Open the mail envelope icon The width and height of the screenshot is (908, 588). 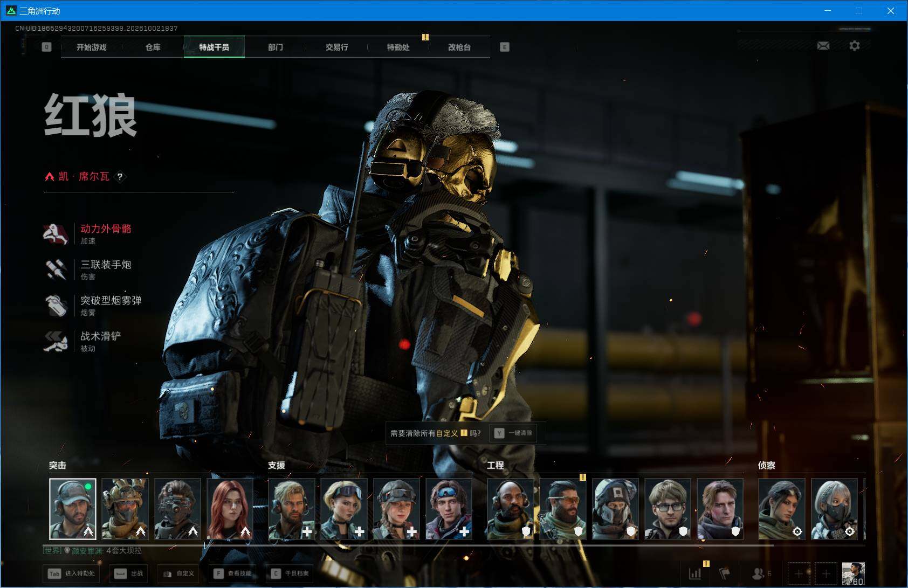tap(823, 46)
